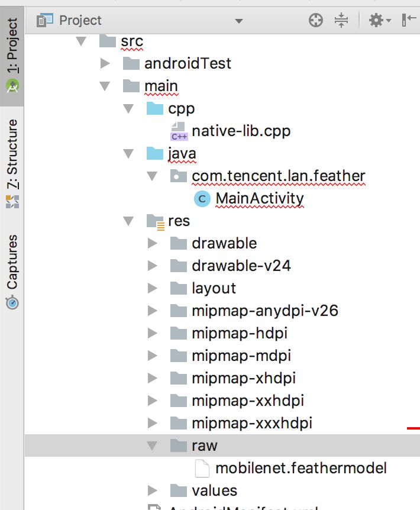Screen dimensions: 420x510
Task: Click the blue java source folder icon
Action: click(155, 153)
